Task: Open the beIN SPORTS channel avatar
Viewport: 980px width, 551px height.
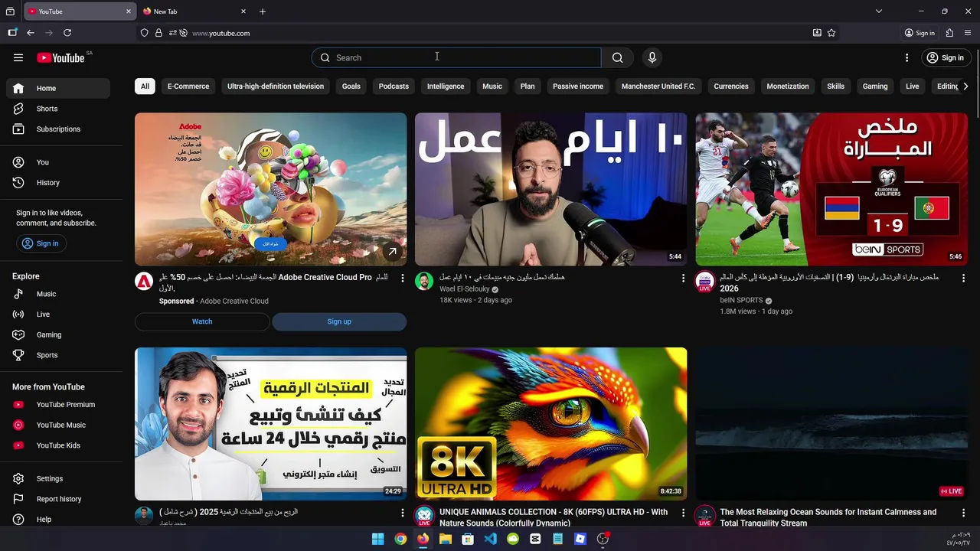Action: coord(704,282)
